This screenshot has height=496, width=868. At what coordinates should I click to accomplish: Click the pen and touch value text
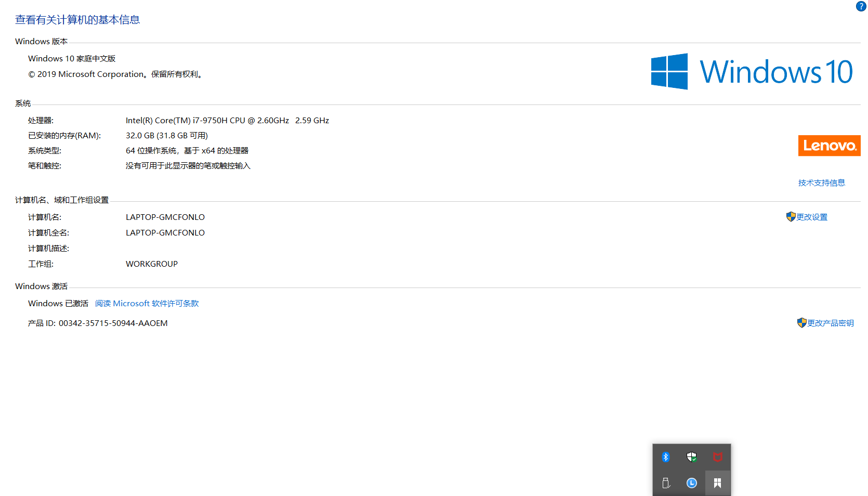pyautogui.click(x=188, y=165)
